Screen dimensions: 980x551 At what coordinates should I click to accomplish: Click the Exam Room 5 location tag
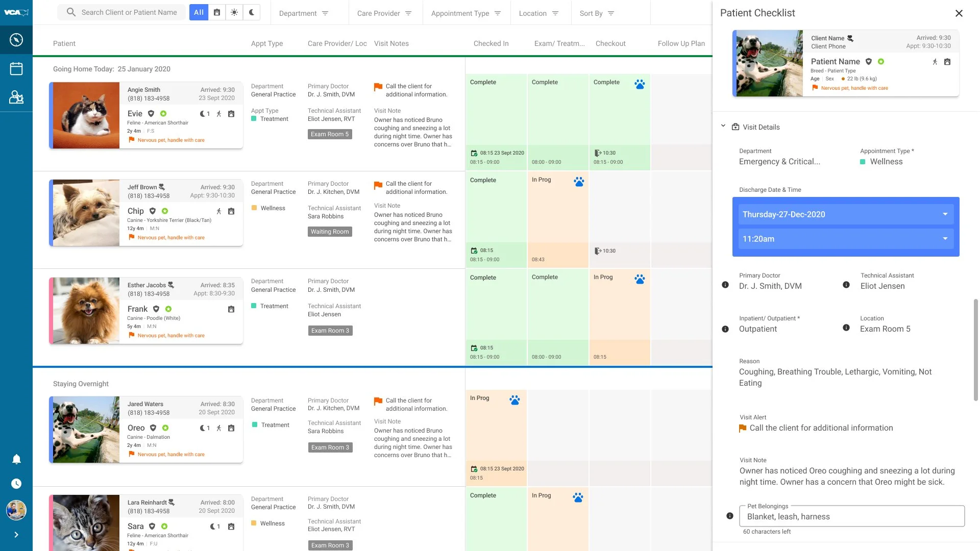tap(330, 134)
